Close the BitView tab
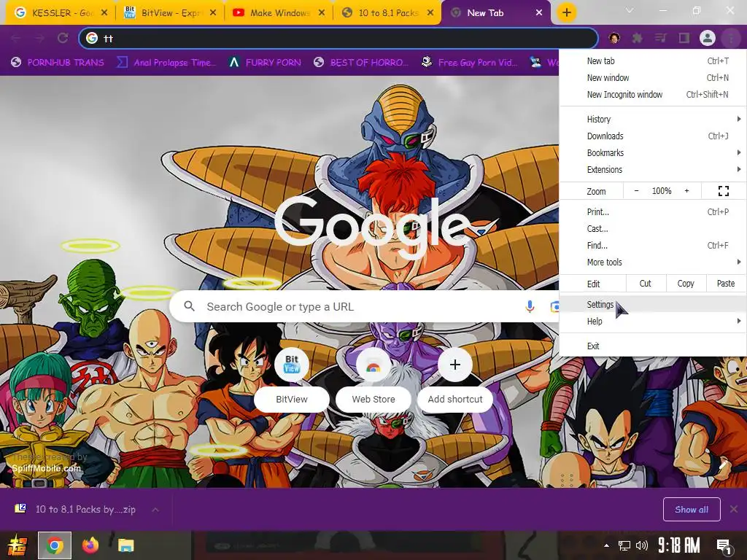This screenshot has height=560, width=747. [x=213, y=13]
